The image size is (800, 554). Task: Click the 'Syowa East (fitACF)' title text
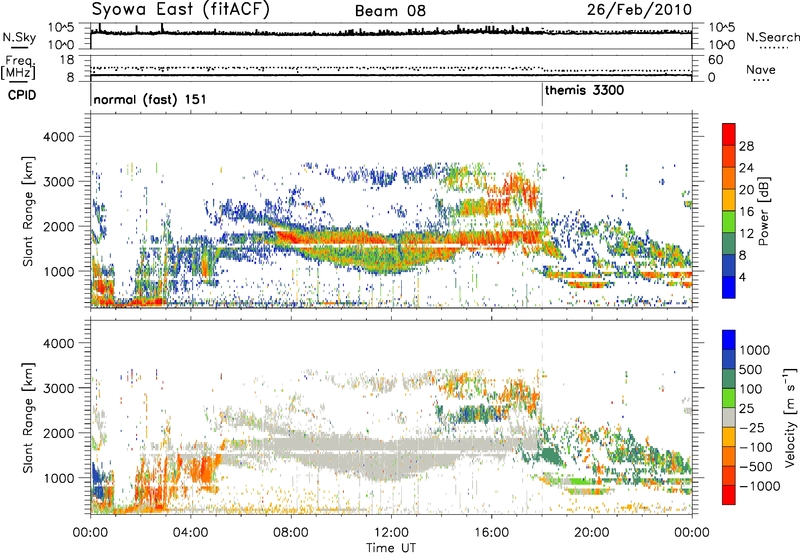pyautogui.click(x=181, y=9)
